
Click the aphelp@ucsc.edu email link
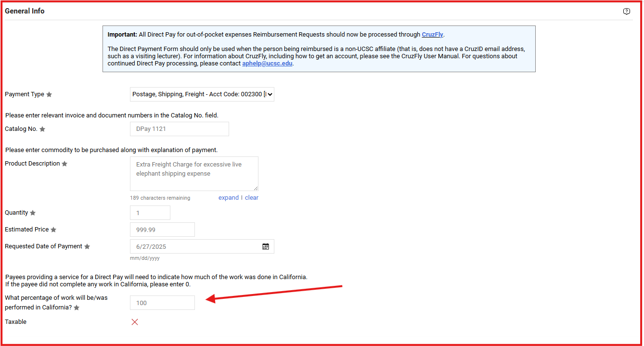(x=267, y=64)
